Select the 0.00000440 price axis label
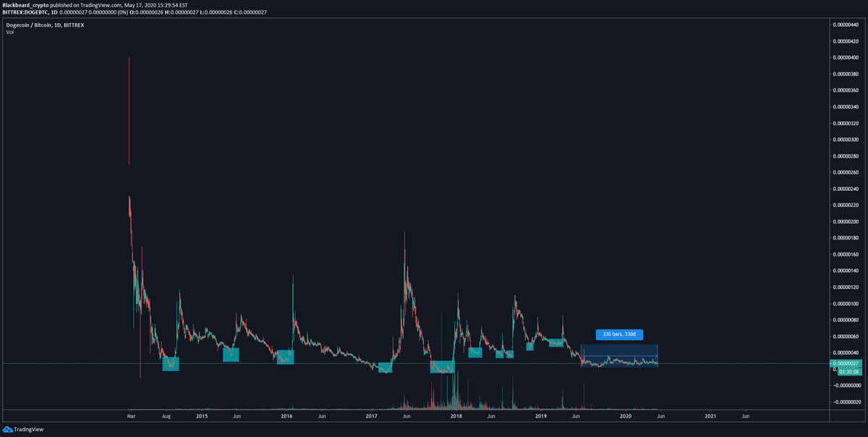868x437 pixels. [846, 25]
